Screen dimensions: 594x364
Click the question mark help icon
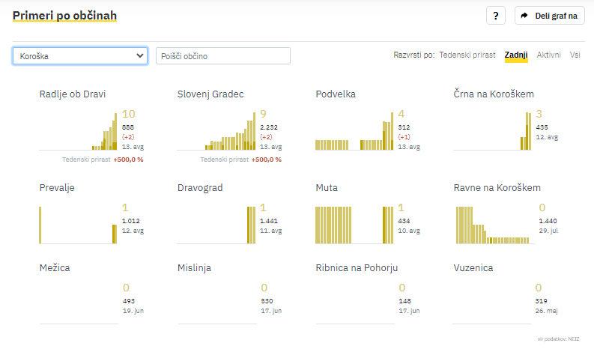coord(496,15)
